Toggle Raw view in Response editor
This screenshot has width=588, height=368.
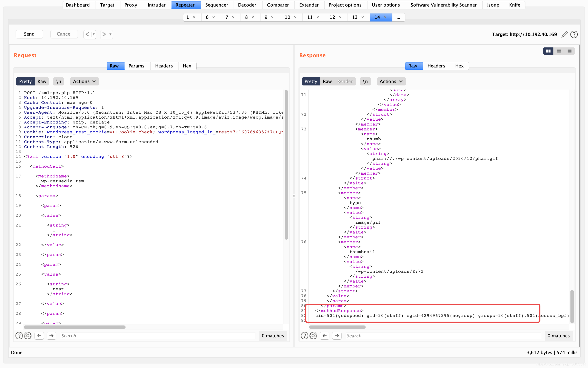(327, 81)
